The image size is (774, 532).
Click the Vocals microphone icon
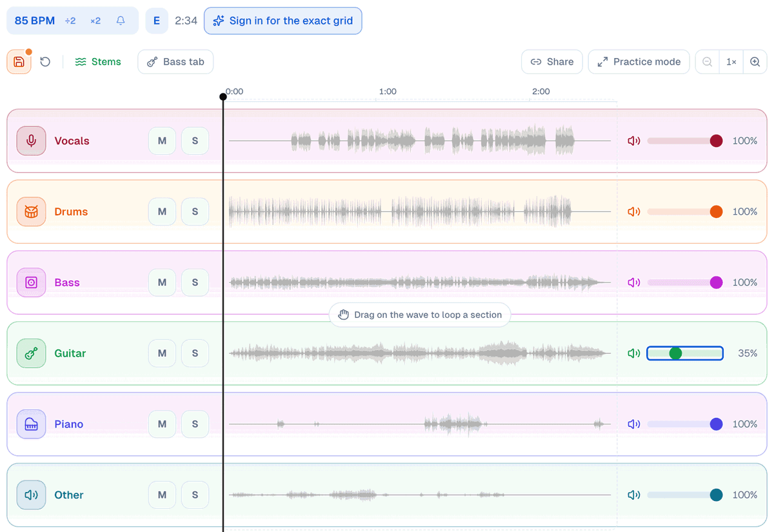(x=31, y=141)
